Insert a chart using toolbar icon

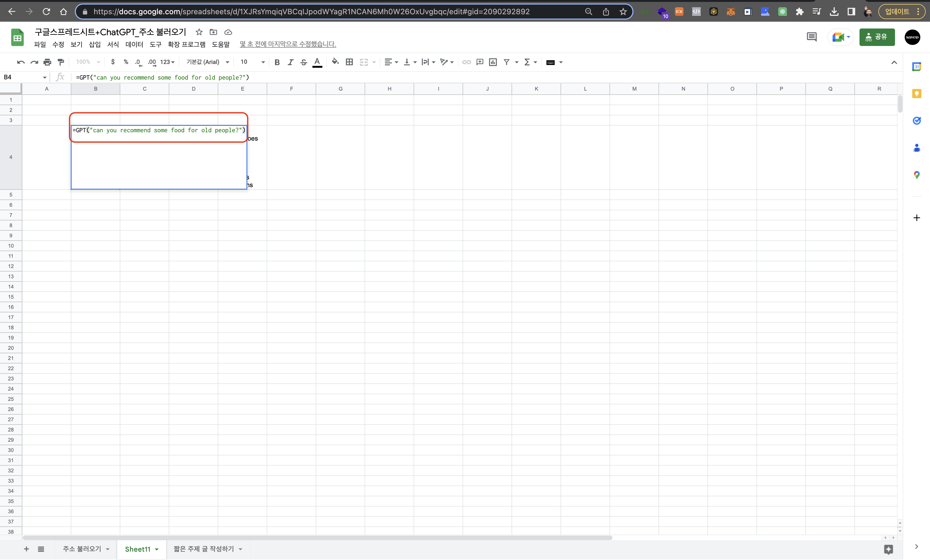point(493,62)
